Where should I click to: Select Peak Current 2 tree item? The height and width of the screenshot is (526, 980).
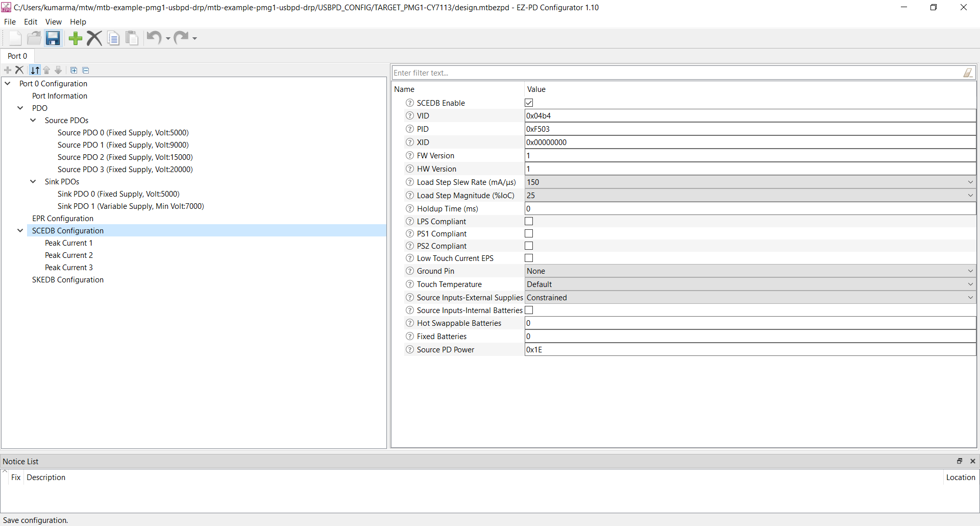coord(69,255)
